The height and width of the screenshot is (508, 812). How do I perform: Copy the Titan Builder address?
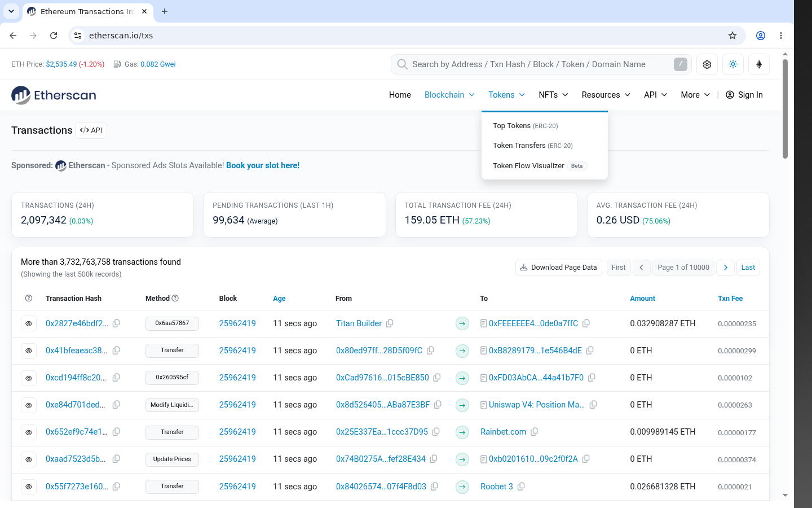click(390, 323)
